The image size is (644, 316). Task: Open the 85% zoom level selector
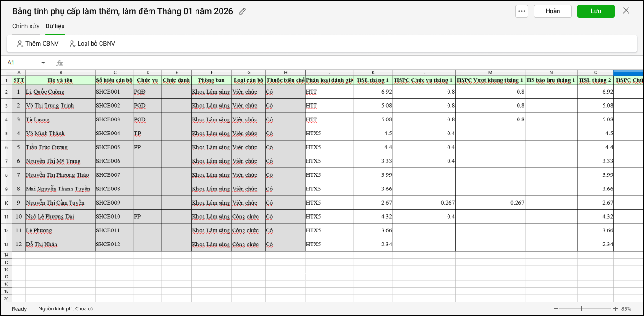pos(626,309)
